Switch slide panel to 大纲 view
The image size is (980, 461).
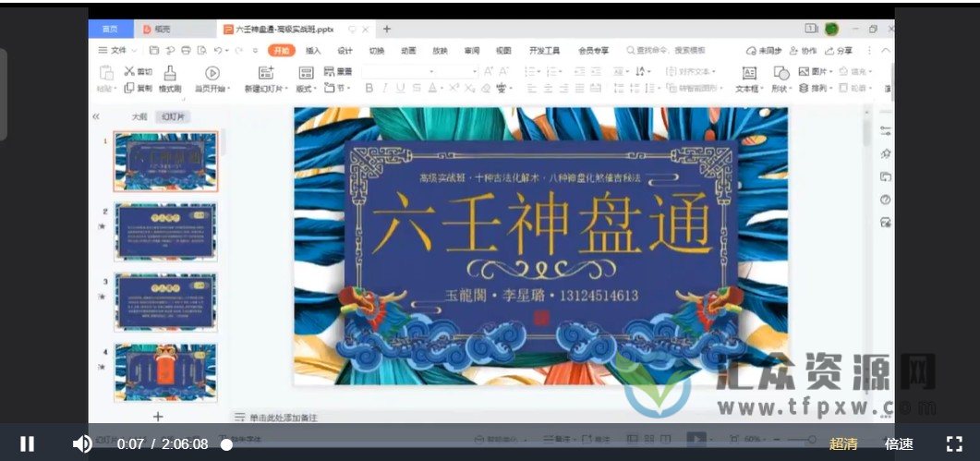[139, 117]
